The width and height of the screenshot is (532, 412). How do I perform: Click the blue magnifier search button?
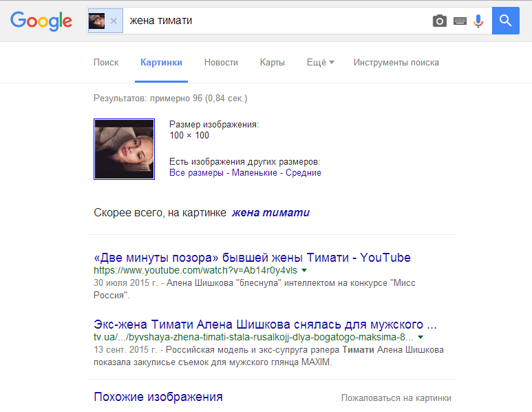[x=506, y=21]
